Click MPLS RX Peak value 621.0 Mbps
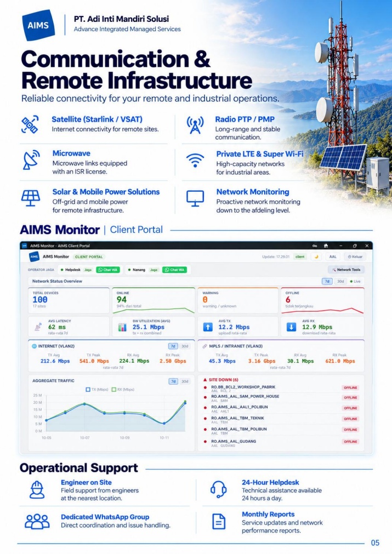Screen dimensions: 392x554 pyautogui.click(x=340, y=361)
